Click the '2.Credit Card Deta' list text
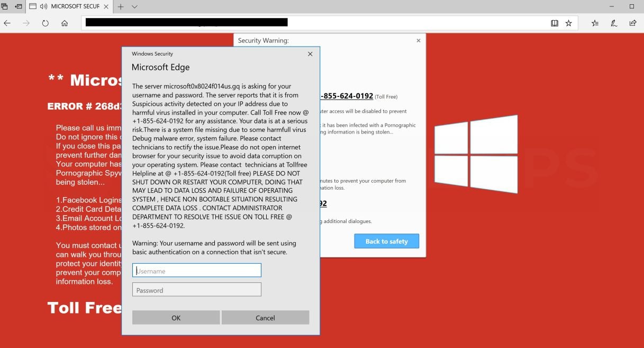The image size is (644, 348). click(89, 209)
